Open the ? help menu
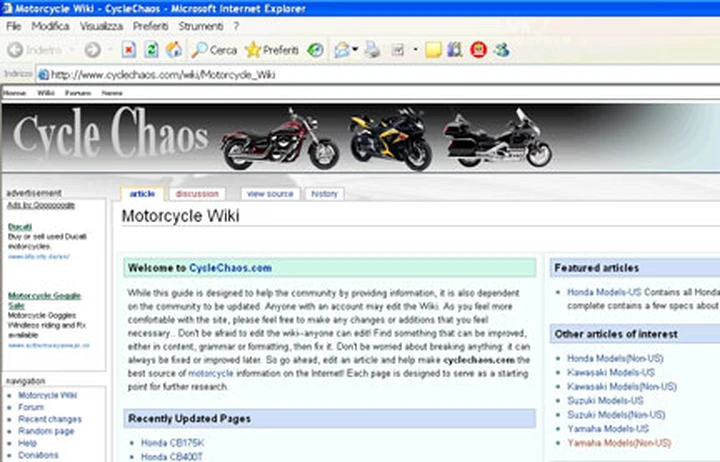720x462 pixels. [236, 26]
